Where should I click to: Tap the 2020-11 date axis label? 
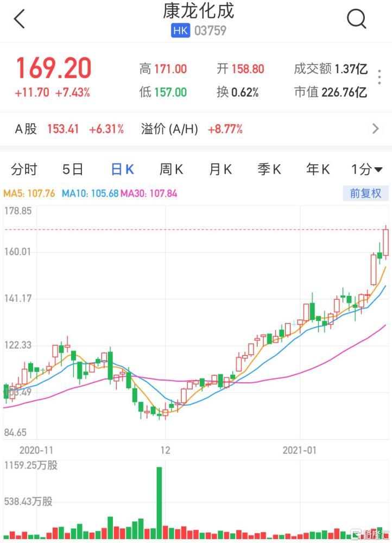pyautogui.click(x=36, y=450)
